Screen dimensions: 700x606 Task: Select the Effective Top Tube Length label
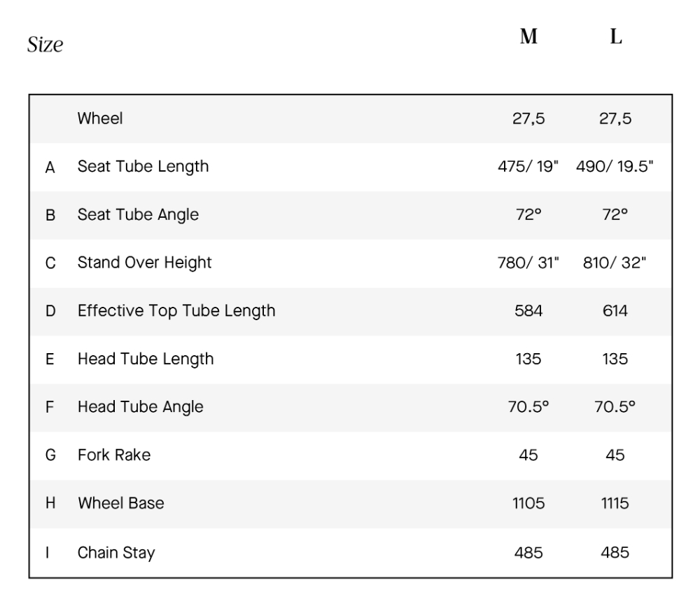point(176,310)
